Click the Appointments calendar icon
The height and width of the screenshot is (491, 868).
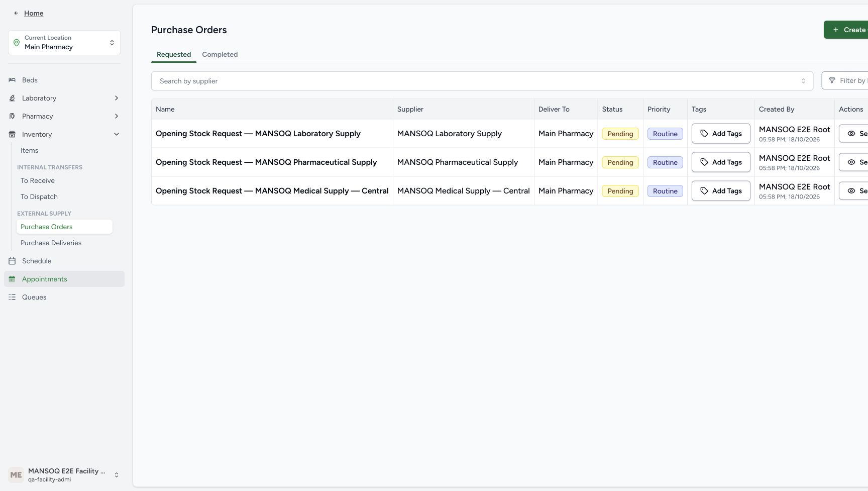coord(12,279)
